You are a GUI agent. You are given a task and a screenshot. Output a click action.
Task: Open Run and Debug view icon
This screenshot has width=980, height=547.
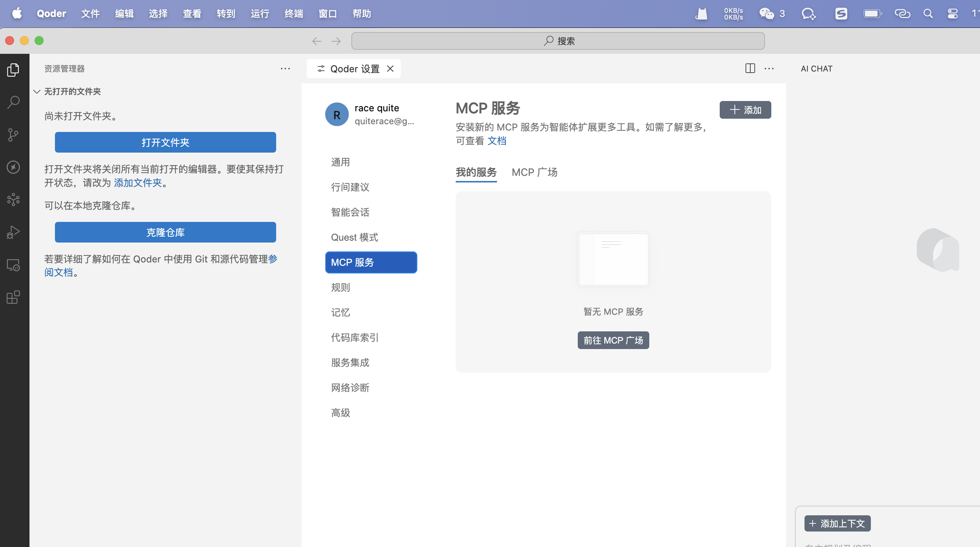(x=13, y=232)
